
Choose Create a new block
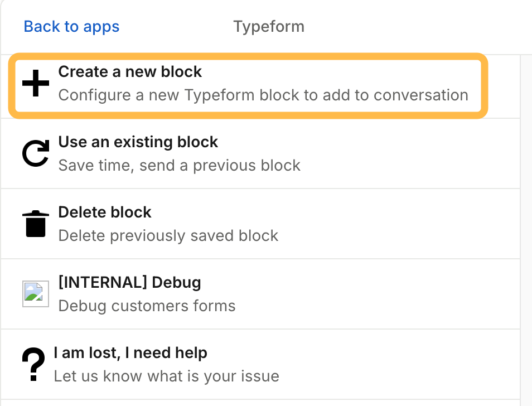pos(130,72)
